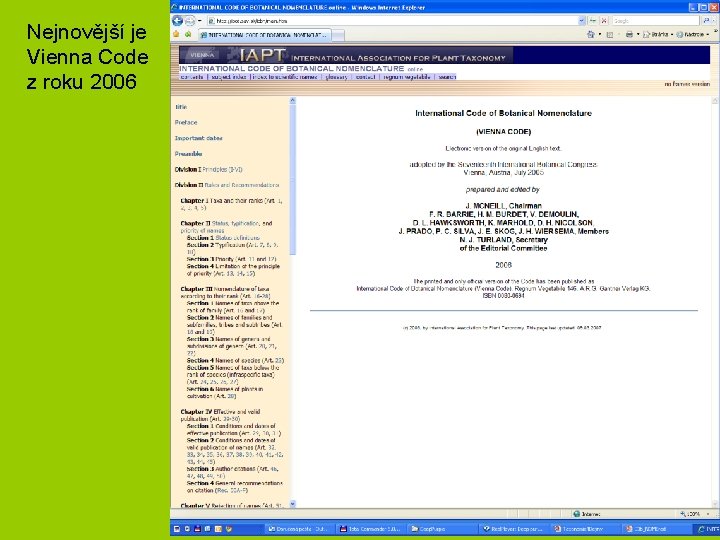Open Chapter II Status, typification link
720x540 pixels.
(x=226, y=227)
